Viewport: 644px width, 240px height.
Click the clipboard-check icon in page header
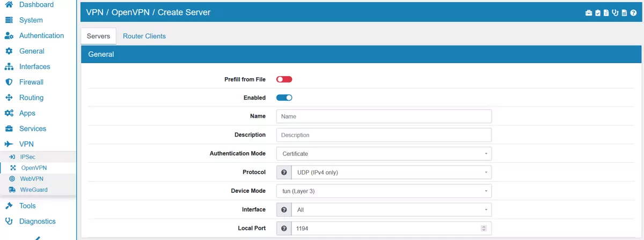tap(598, 12)
